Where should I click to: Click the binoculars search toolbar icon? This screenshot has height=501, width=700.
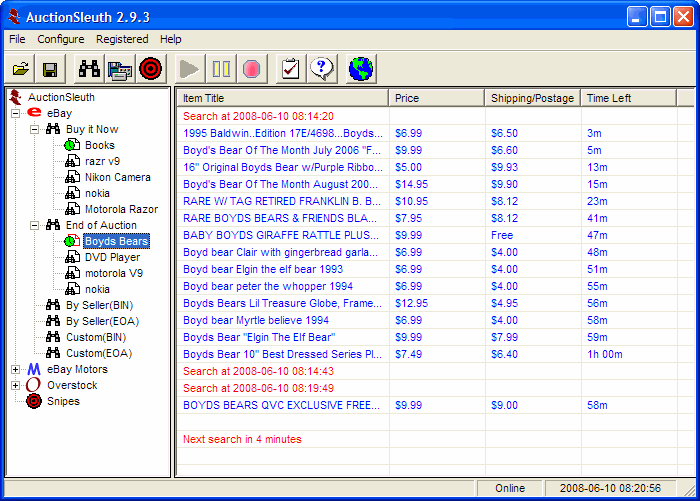pyautogui.click(x=89, y=69)
